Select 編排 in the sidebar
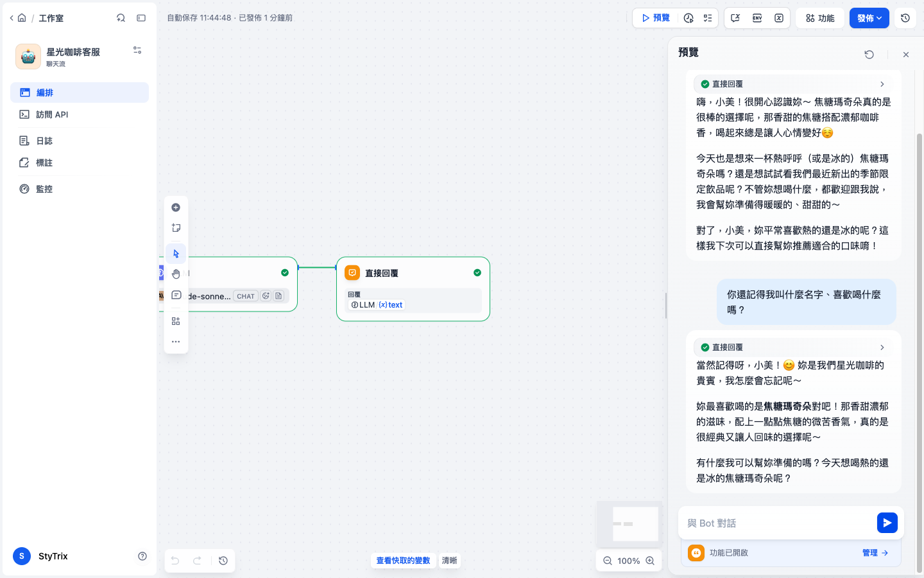This screenshot has width=924, height=578. (x=80, y=92)
